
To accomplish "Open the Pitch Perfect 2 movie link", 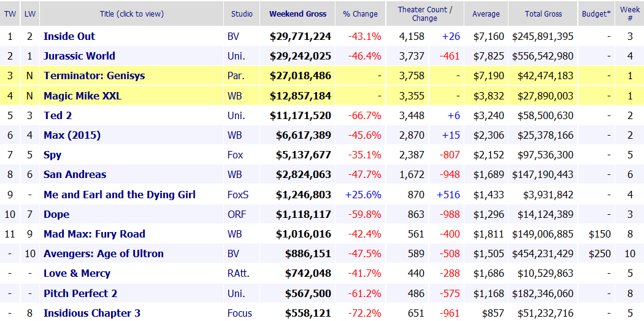I will (80, 293).
